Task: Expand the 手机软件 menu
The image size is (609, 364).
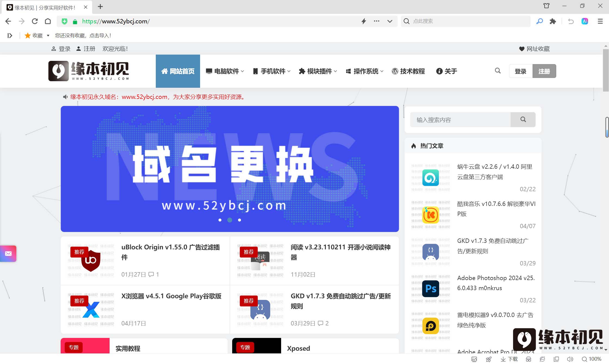Action: (272, 71)
